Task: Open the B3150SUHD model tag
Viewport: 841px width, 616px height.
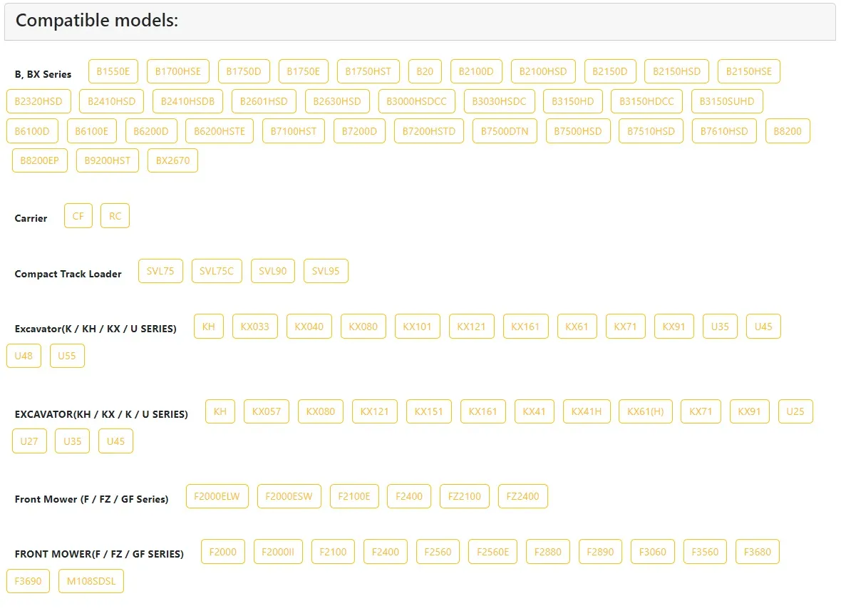Action: (727, 101)
